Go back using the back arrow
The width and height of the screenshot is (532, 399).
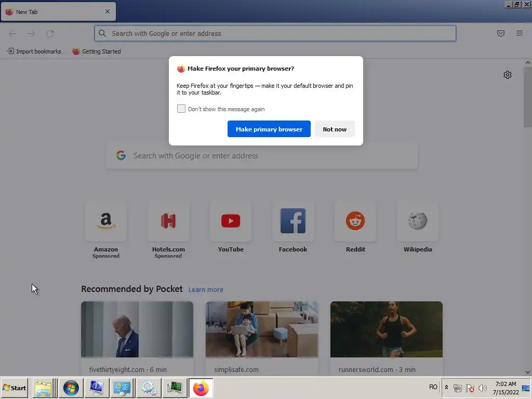click(12, 33)
